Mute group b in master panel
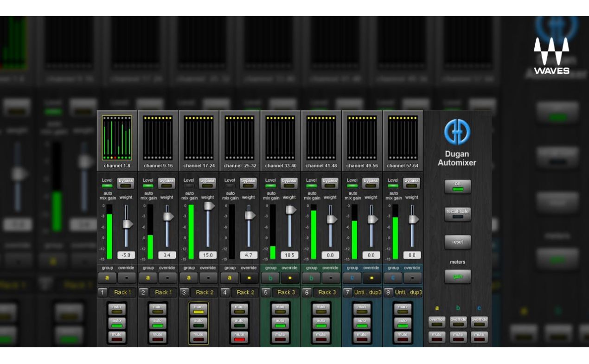Viewport: 589px width, 364px height. 458,337
